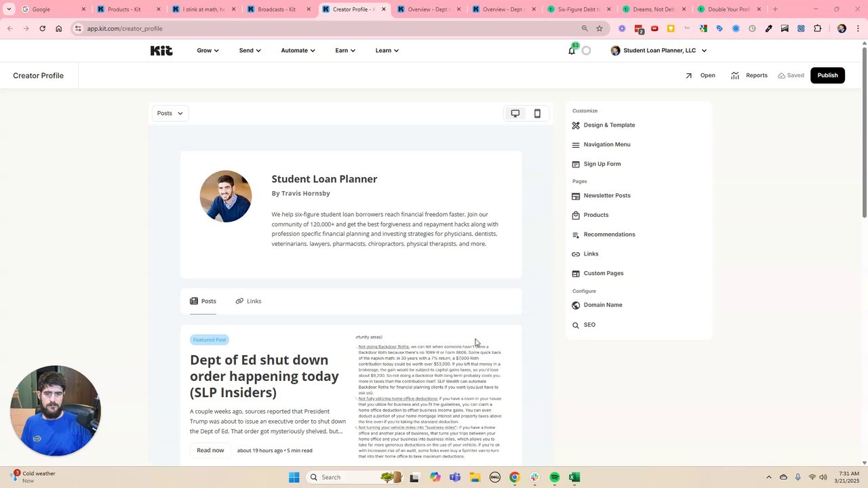Open Navigation Menu settings
This screenshot has height=488, width=868.
[601, 144]
